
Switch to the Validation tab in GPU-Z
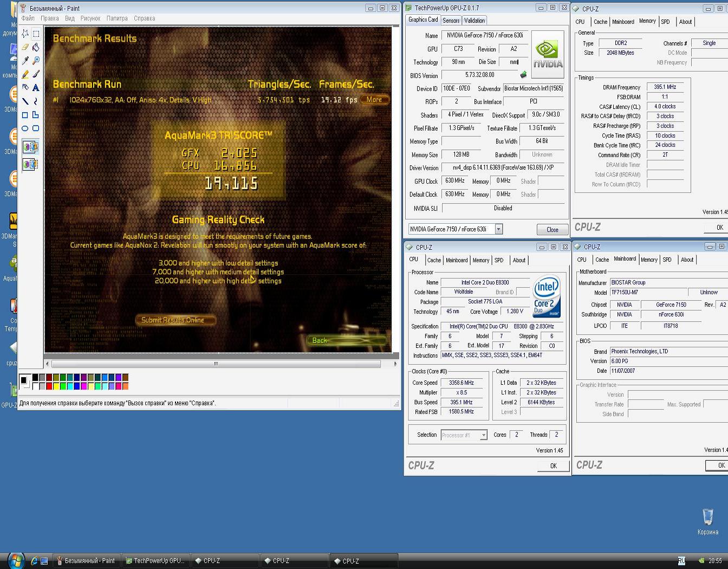(474, 21)
